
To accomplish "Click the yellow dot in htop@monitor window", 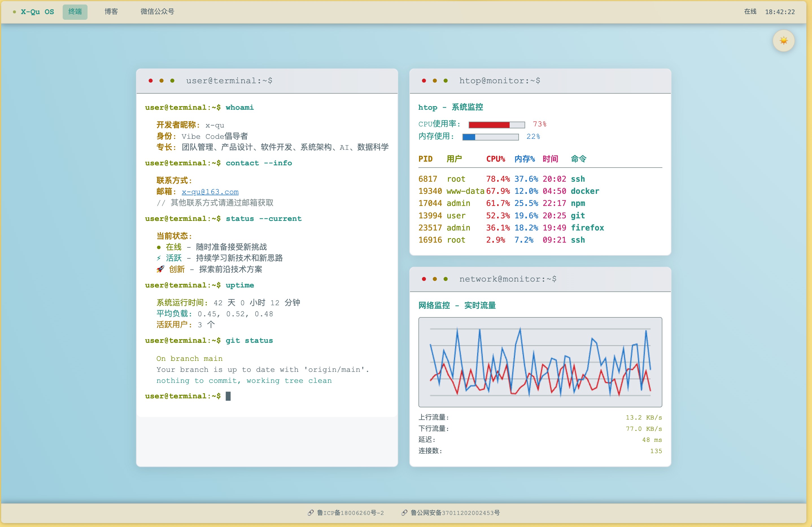I will (x=435, y=81).
